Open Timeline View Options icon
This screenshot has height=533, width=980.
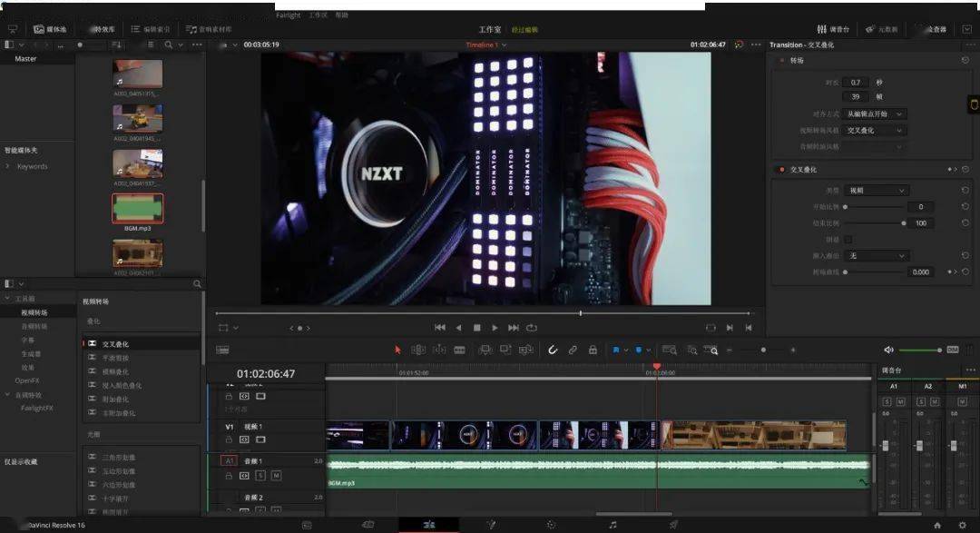pyautogui.click(x=222, y=350)
